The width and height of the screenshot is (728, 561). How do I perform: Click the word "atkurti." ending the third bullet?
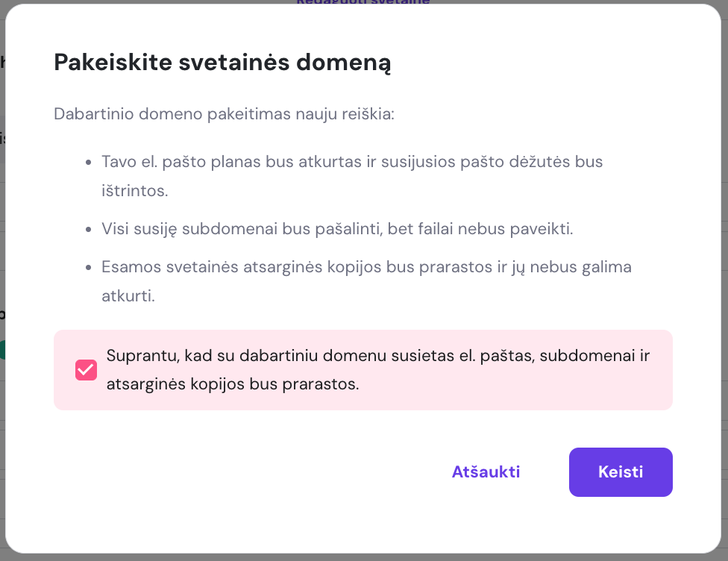[128, 295]
